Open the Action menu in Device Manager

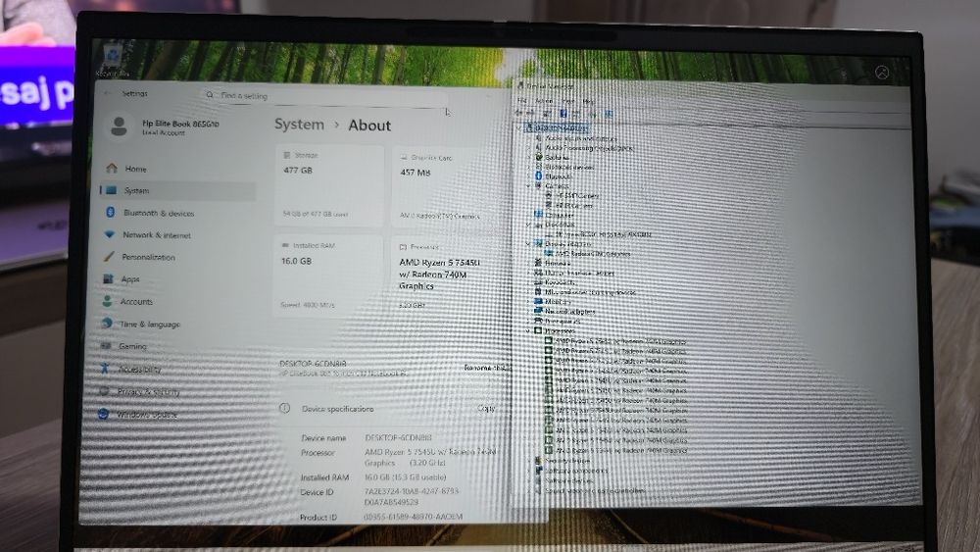[544, 100]
